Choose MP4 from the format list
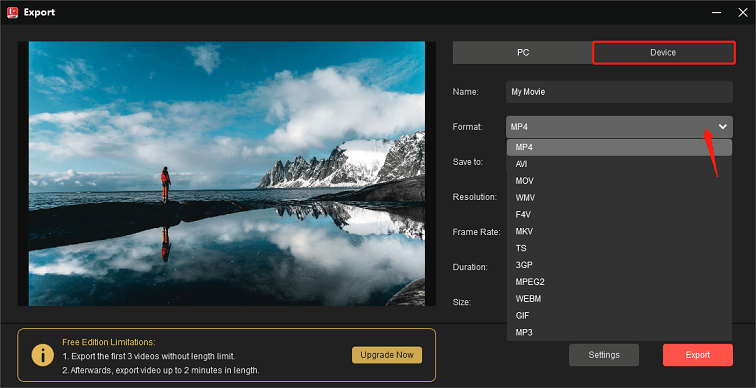 pyautogui.click(x=619, y=147)
